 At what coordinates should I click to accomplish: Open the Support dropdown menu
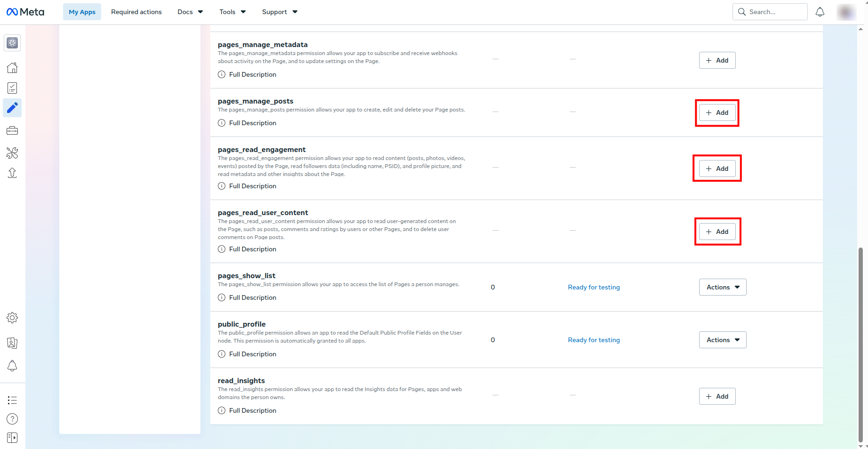[x=279, y=12]
